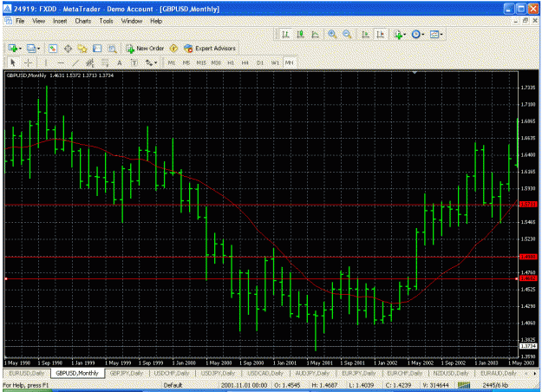Pick the Fibonacci Retracement tool
Image resolution: width=542 pixels, height=392 pixels.
pyautogui.click(x=105, y=62)
